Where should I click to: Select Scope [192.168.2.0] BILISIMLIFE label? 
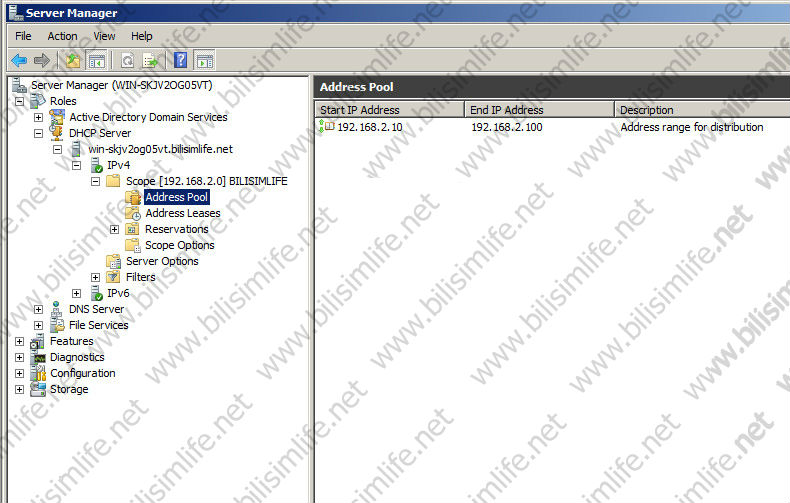tap(207, 181)
